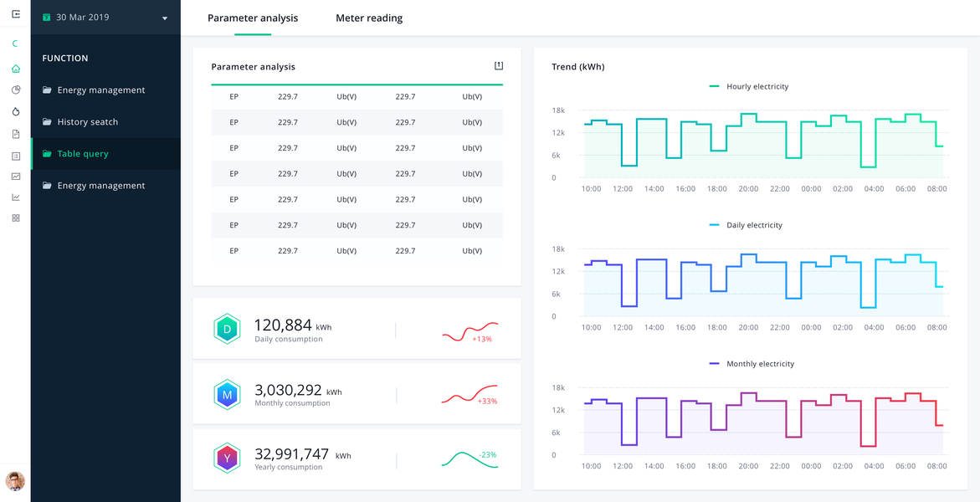Click the 30 Mar 2019 date text
The image size is (980, 502).
(83, 18)
